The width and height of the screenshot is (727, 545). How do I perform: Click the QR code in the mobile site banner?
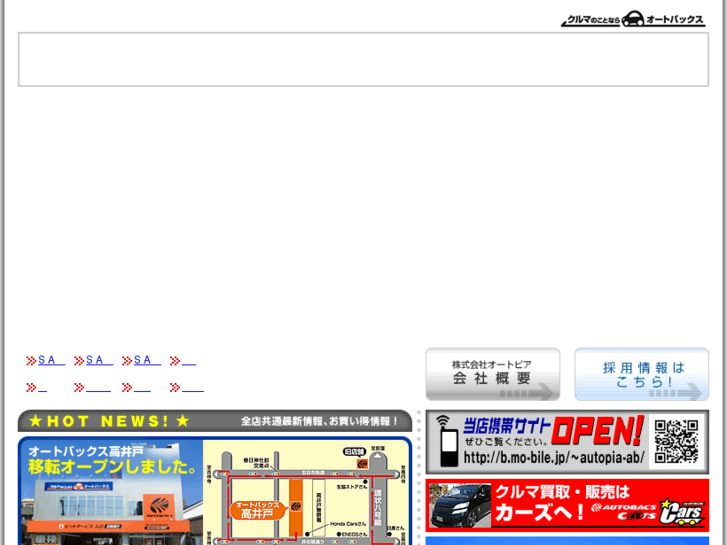[676, 442]
